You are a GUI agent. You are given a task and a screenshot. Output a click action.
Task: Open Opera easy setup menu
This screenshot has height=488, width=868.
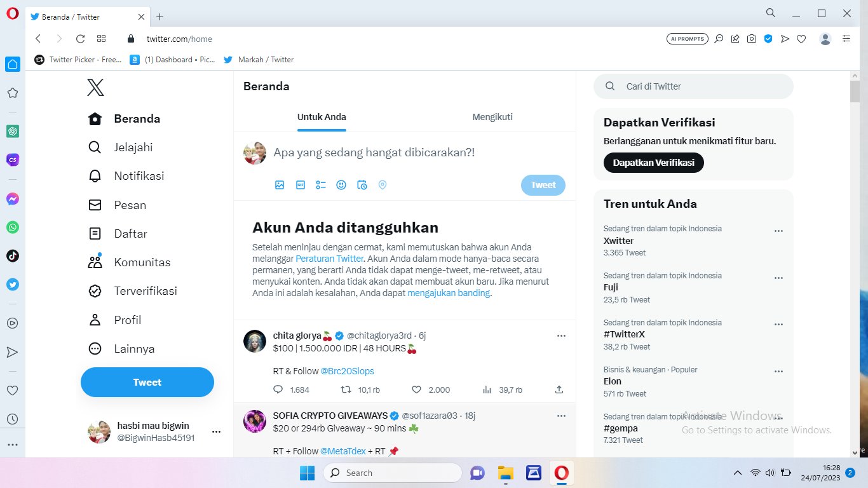click(846, 39)
